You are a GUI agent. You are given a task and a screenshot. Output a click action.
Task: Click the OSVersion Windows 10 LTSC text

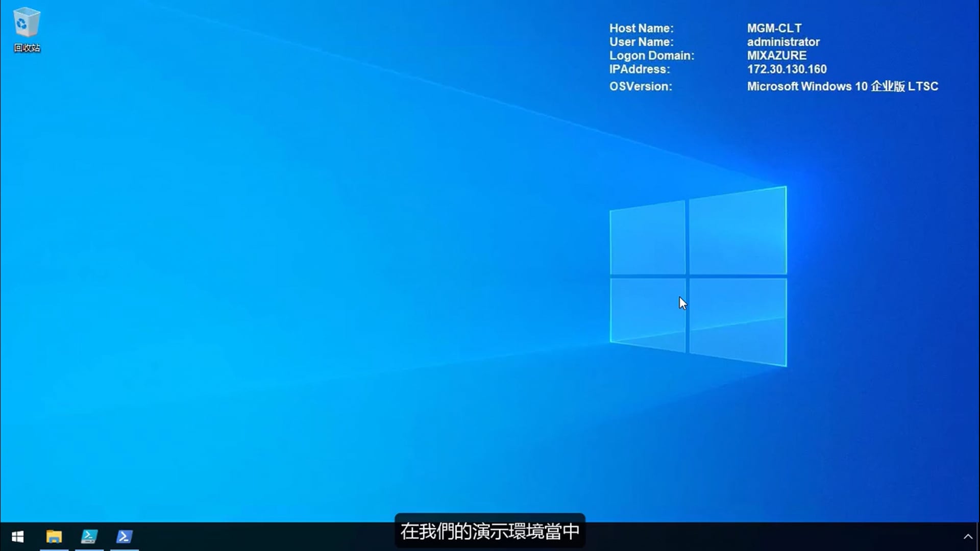tap(842, 87)
